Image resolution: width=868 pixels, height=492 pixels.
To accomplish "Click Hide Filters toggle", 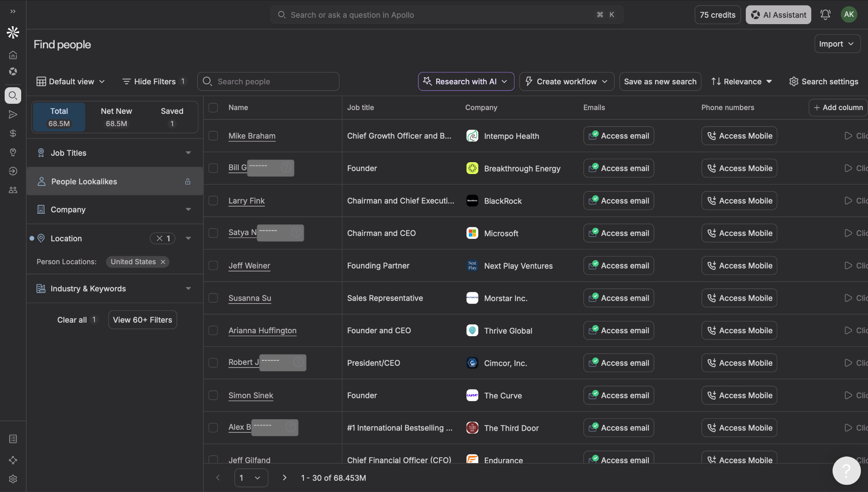I will (153, 81).
